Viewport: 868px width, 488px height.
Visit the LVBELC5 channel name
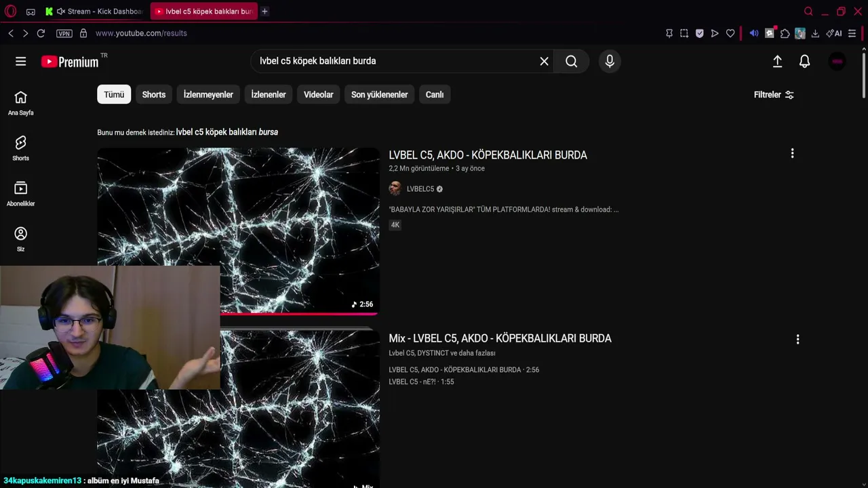pos(420,189)
